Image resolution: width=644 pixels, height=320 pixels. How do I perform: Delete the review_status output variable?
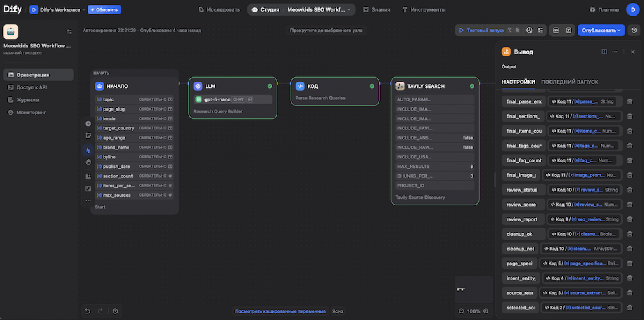point(630,190)
